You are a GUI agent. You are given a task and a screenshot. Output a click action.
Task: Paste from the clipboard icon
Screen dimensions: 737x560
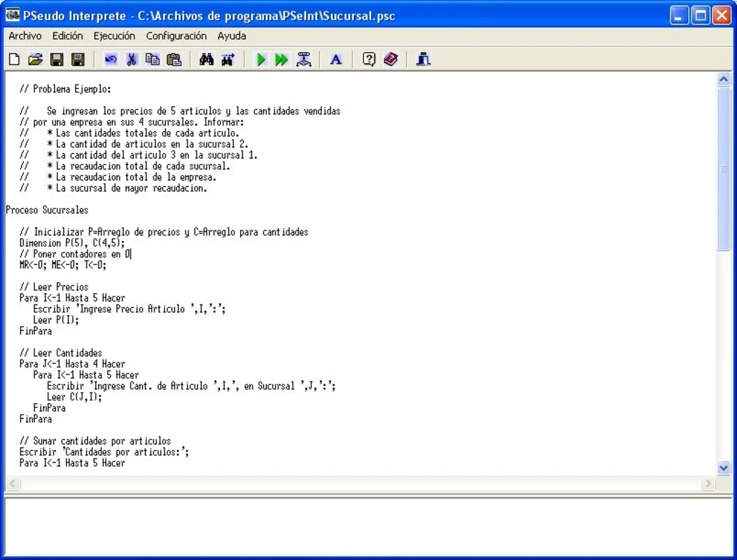174,60
